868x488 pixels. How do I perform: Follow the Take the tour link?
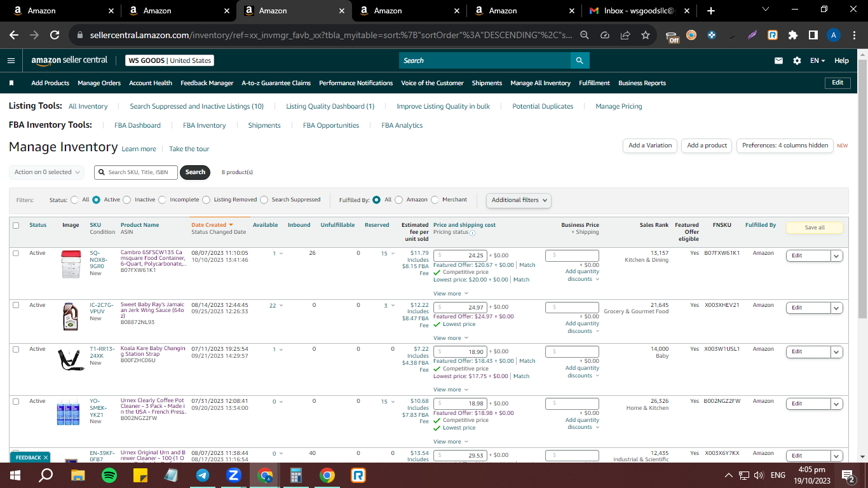(x=189, y=149)
